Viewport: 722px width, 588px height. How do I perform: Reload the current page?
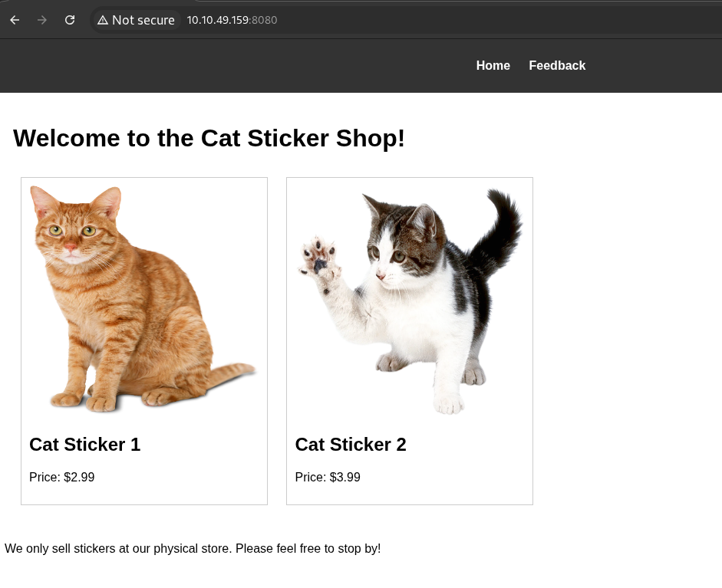[70, 20]
